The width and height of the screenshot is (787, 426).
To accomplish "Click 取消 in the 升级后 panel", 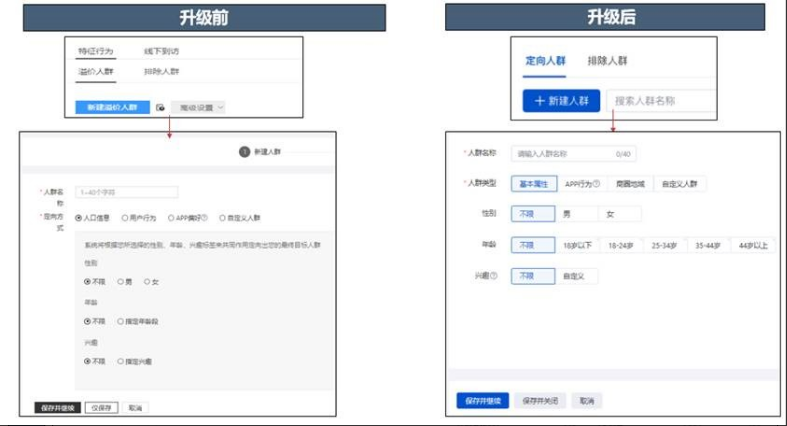I will pyautogui.click(x=587, y=400).
